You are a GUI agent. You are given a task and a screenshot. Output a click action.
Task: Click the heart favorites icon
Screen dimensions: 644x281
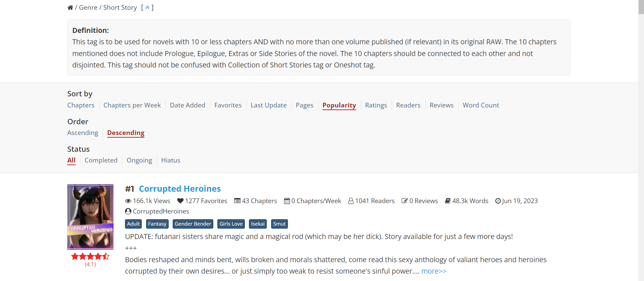[x=180, y=201]
